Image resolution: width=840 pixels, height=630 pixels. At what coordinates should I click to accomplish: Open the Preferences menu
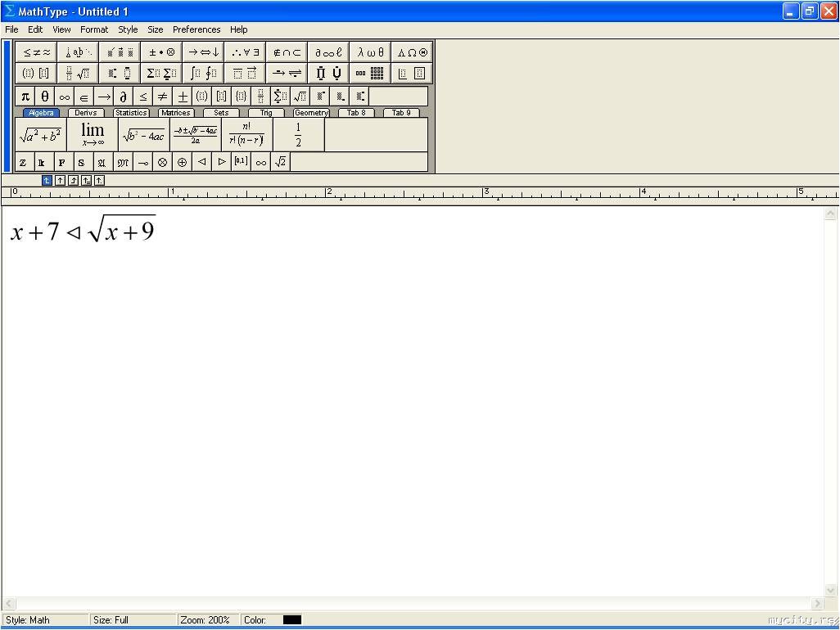[196, 29]
